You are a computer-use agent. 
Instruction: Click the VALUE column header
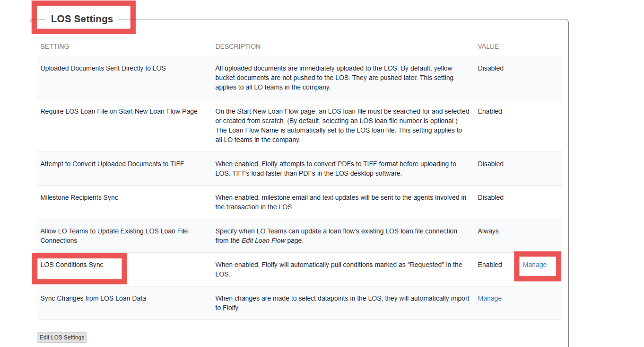click(x=488, y=46)
